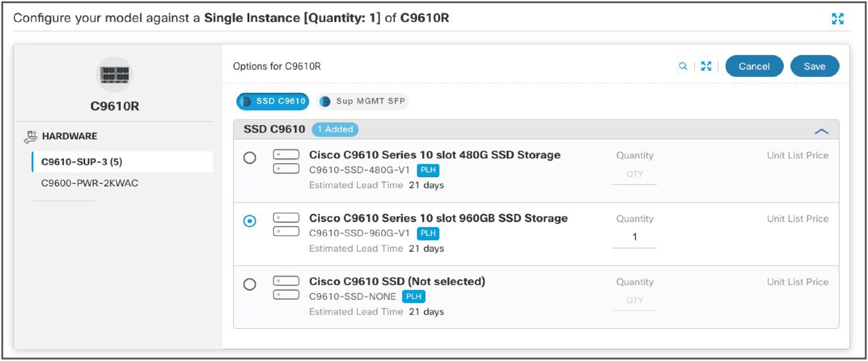Select C9600-PWR-2KWAC in hardware list

(89, 183)
